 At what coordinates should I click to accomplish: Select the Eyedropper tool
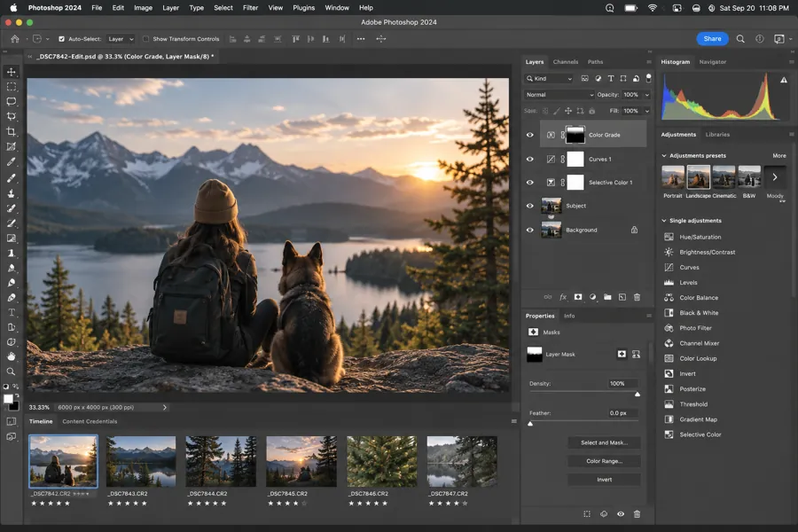coord(12,162)
